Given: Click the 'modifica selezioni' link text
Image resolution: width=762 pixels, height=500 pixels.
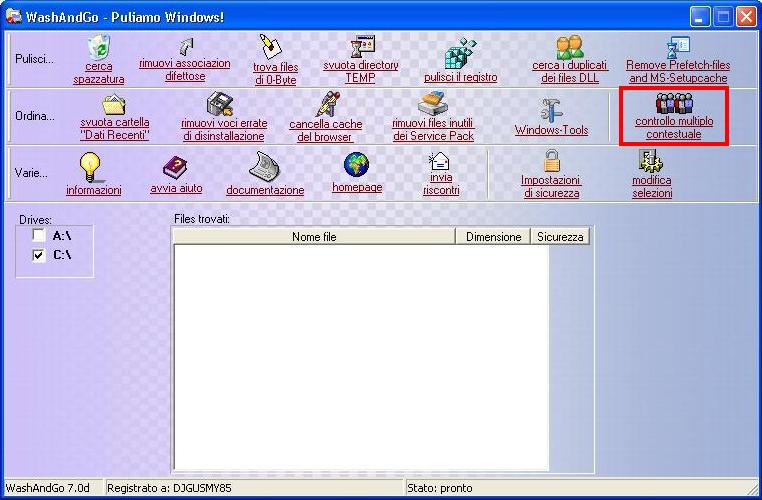Looking at the screenshot, I should pyautogui.click(x=652, y=187).
